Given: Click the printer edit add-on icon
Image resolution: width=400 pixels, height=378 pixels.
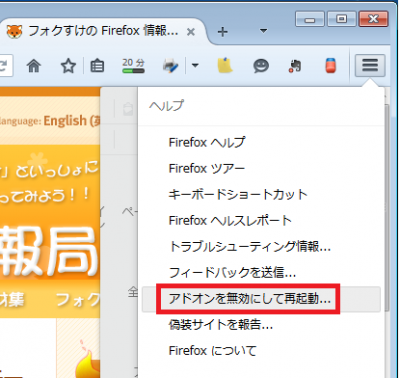Looking at the screenshot, I should 171,66.
